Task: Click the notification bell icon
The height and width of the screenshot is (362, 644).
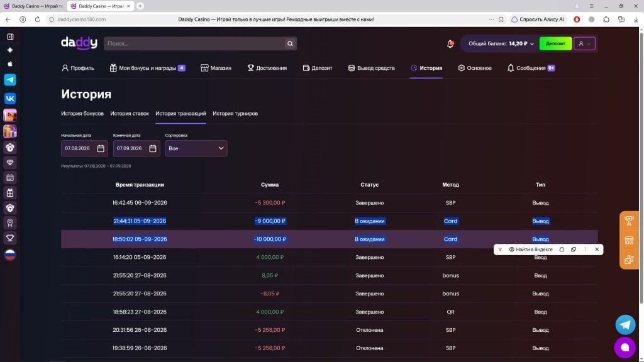Action: [x=450, y=43]
